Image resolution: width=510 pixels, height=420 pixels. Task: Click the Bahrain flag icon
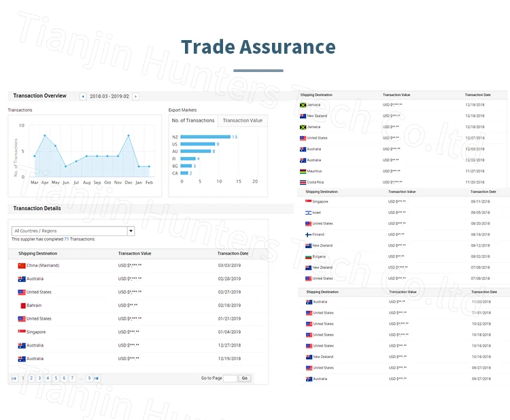[x=22, y=306]
